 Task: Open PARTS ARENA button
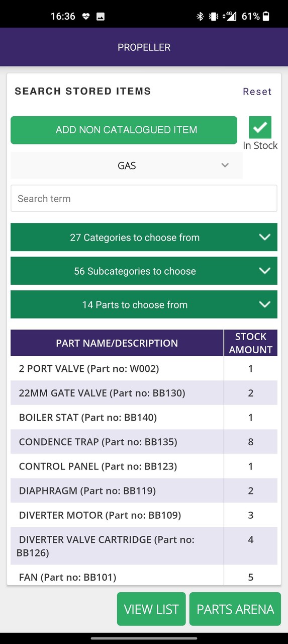235,609
